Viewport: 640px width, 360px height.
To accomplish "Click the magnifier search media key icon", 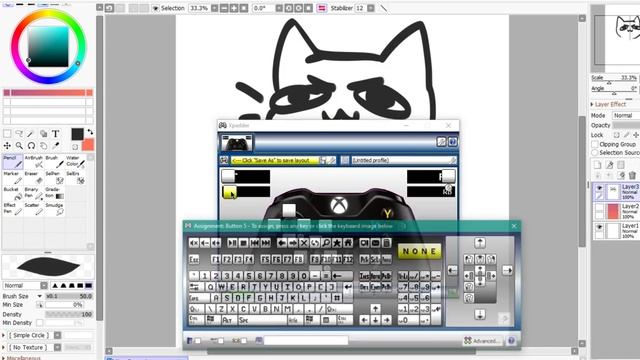I will pyautogui.click(x=326, y=243).
